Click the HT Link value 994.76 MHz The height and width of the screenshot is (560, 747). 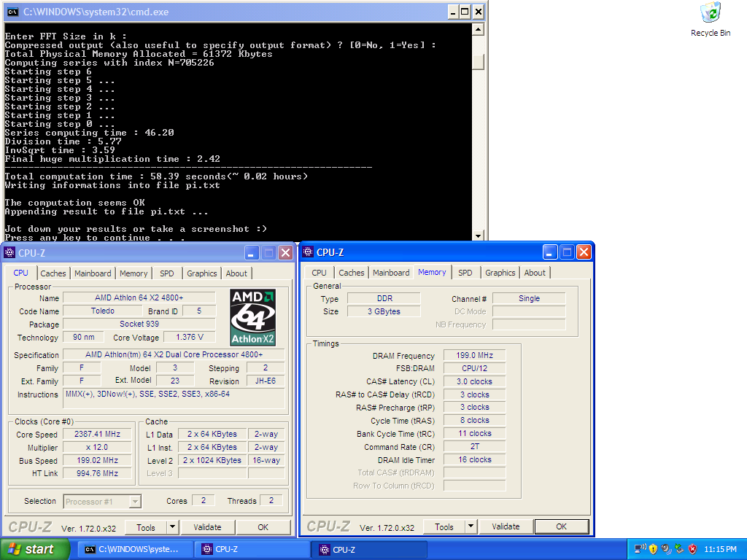point(97,473)
